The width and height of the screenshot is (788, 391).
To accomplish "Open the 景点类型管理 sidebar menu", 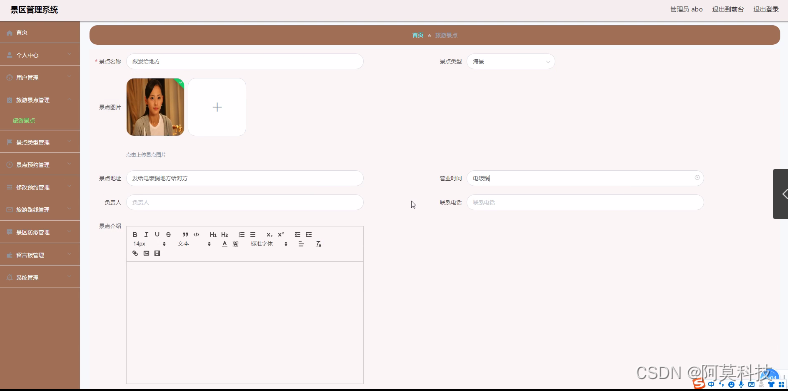I will click(40, 142).
